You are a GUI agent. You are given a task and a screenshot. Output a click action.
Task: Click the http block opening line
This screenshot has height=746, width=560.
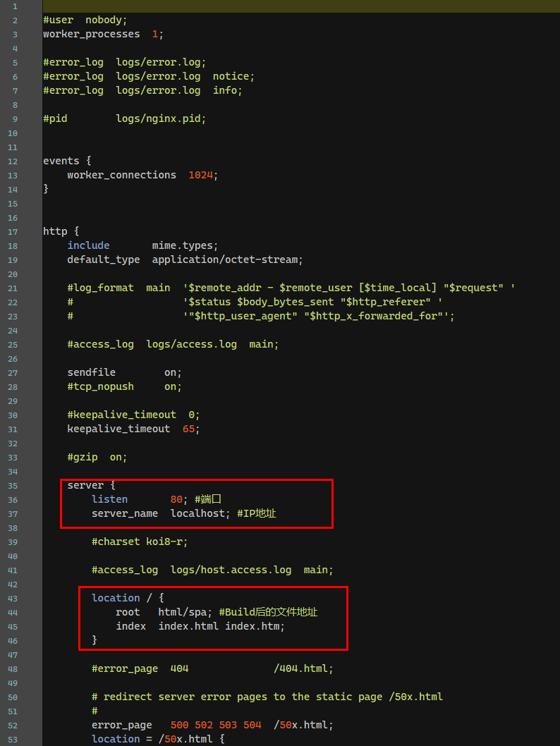click(x=58, y=231)
